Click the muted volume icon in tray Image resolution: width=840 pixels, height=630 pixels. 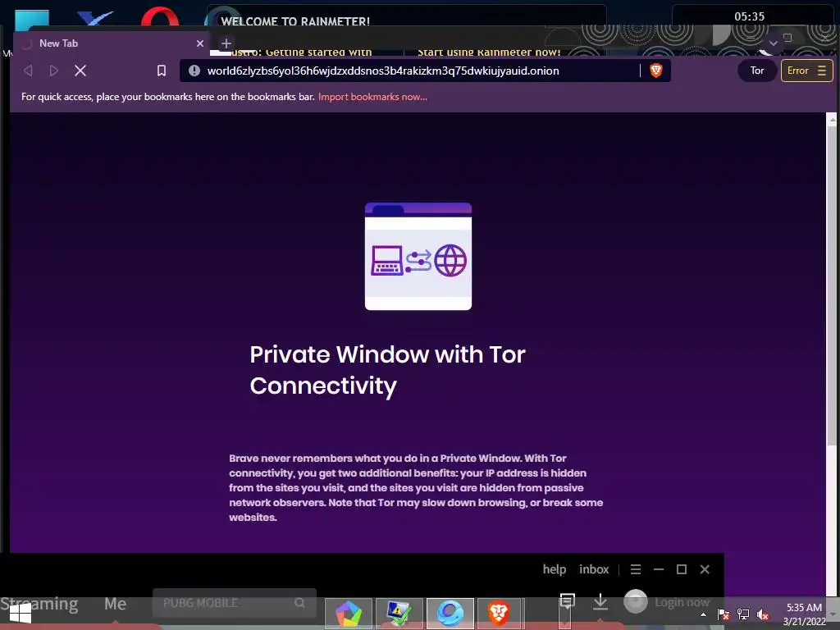[763, 614]
